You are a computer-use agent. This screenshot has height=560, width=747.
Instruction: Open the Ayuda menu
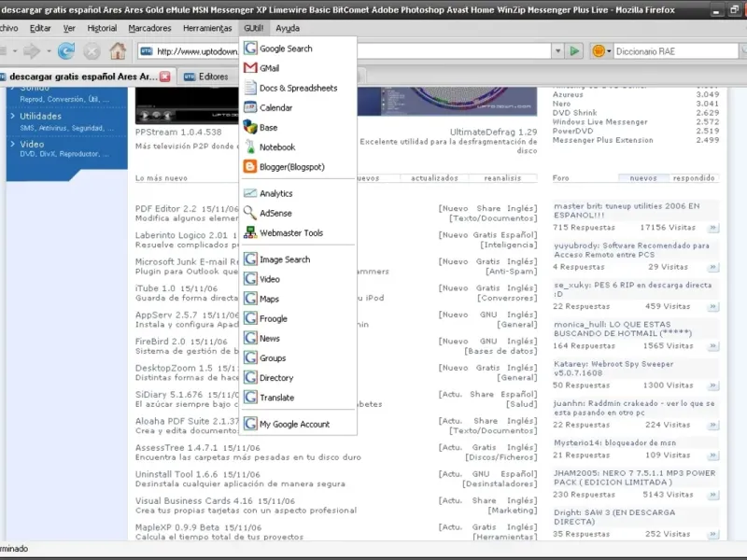coord(288,28)
